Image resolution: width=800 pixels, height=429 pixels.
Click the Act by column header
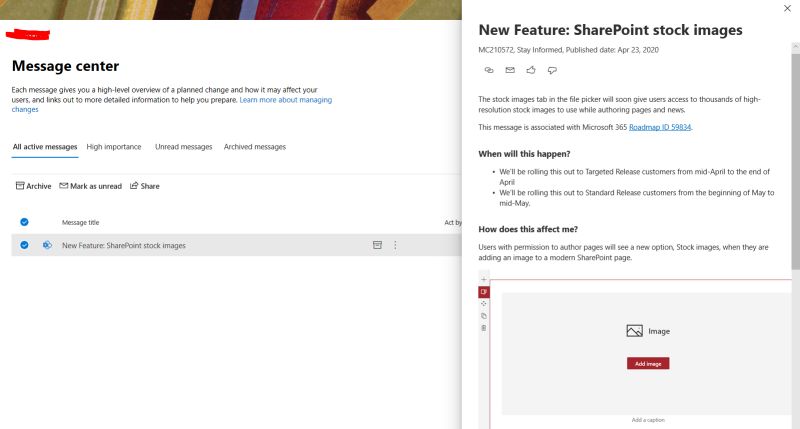(453, 222)
